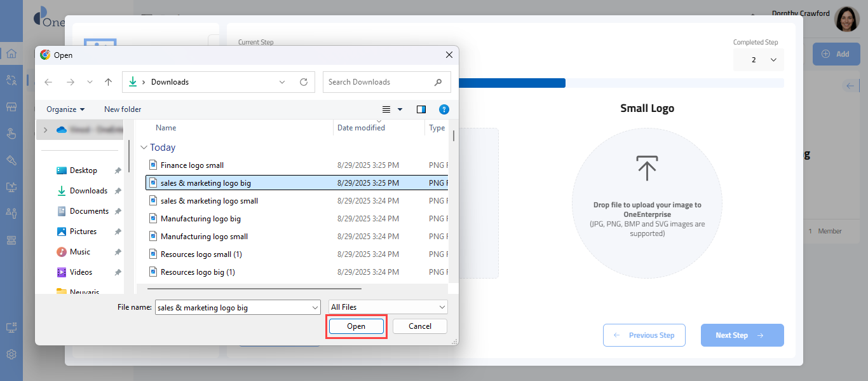Open the blue Help icon in dialog
Image resolution: width=868 pixels, height=381 pixels.
point(444,109)
